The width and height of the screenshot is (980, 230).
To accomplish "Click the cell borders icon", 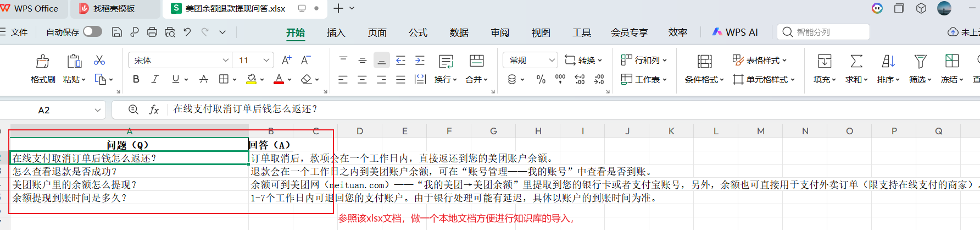I will point(224,79).
